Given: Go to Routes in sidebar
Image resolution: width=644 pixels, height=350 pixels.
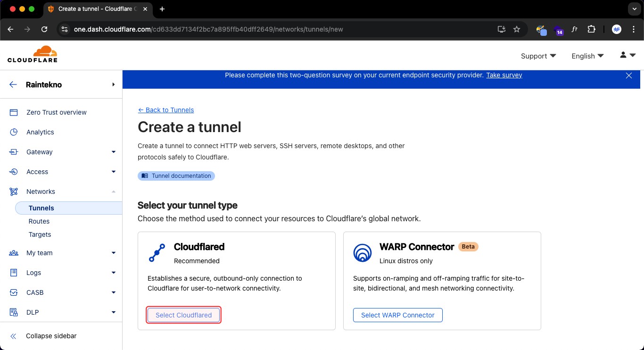Looking at the screenshot, I should click(39, 221).
